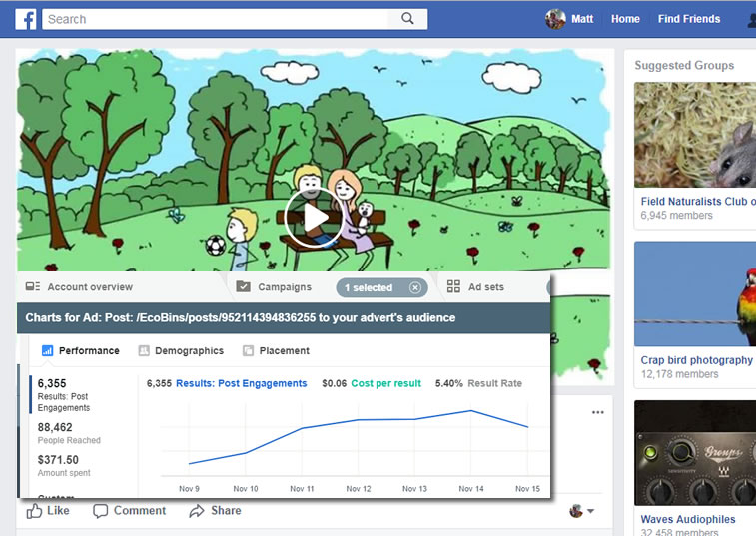Click the Like text label

click(x=58, y=510)
